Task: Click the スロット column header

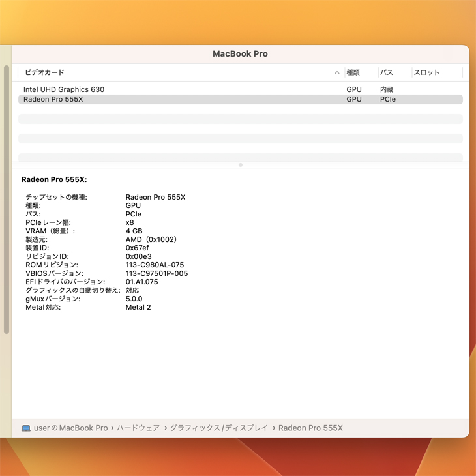Action: pos(427,73)
